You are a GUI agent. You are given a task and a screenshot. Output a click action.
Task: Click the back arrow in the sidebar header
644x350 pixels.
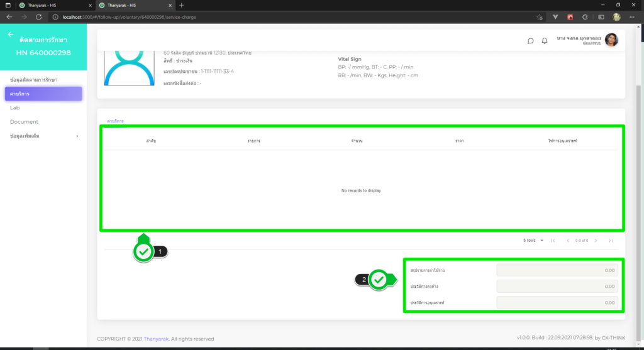click(11, 35)
